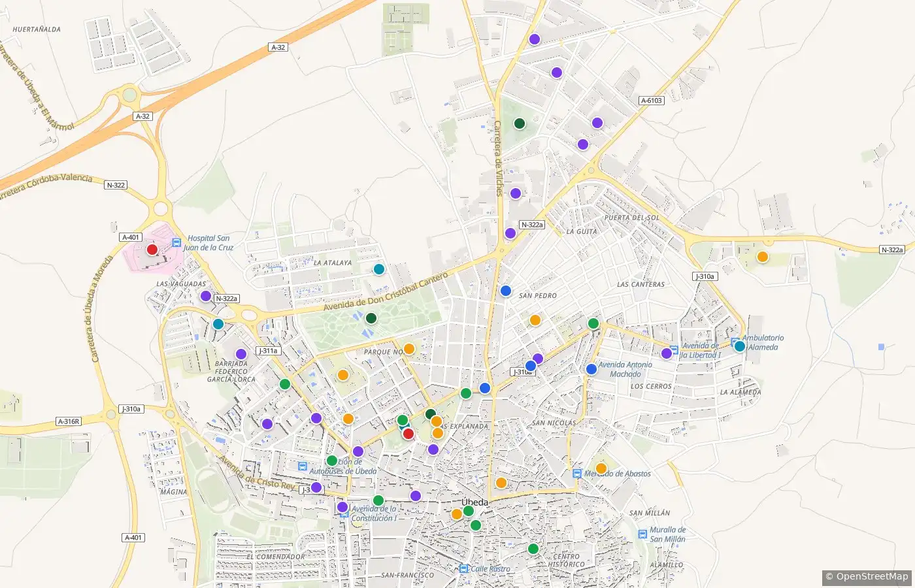Open the Hospital San Juan de la Cruz bus stop icon
Image resolution: width=915 pixels, height=588 pixels.
coord(176,243)
